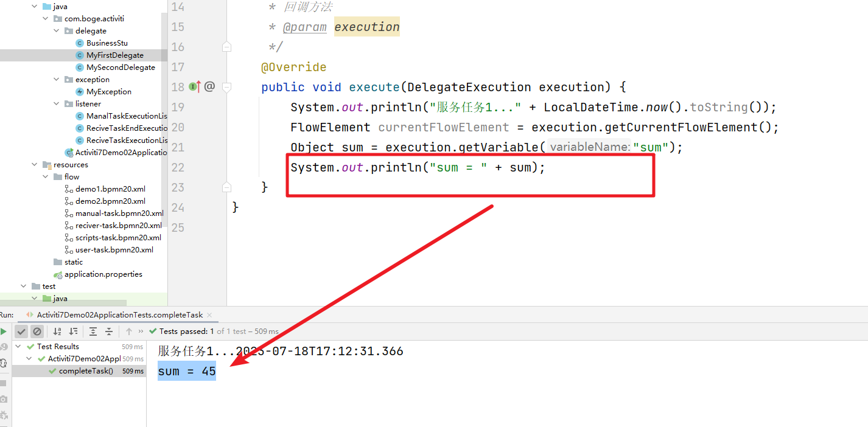Image resolution: width=868 pixels, height=427 pixels.
Task: Click line number 22 in the gutter
Action: pyautogui.click(x=178, y=167)
